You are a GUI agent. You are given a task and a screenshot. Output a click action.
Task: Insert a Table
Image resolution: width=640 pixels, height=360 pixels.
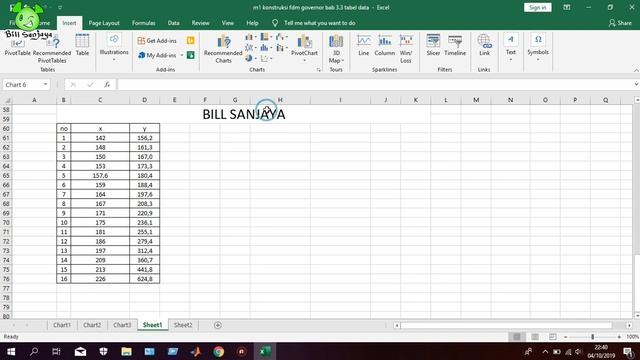coord(82,45)
